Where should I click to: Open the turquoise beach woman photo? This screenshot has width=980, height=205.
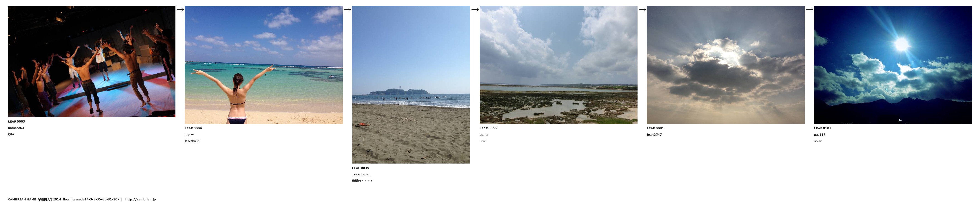(264, 65)
